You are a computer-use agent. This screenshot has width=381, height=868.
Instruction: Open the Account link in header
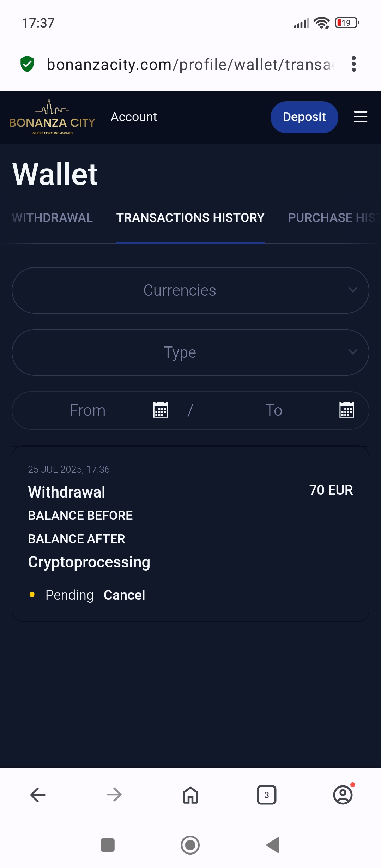134,117
